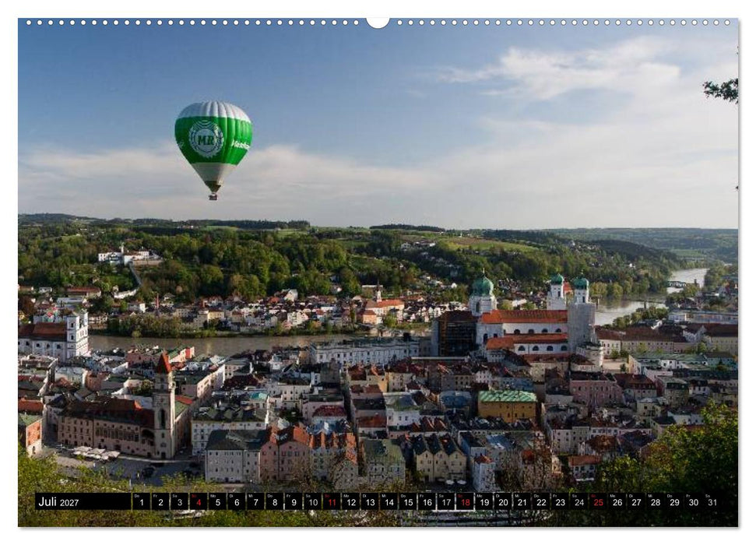Select day 5 in the calendar strip

coord(217,501)
